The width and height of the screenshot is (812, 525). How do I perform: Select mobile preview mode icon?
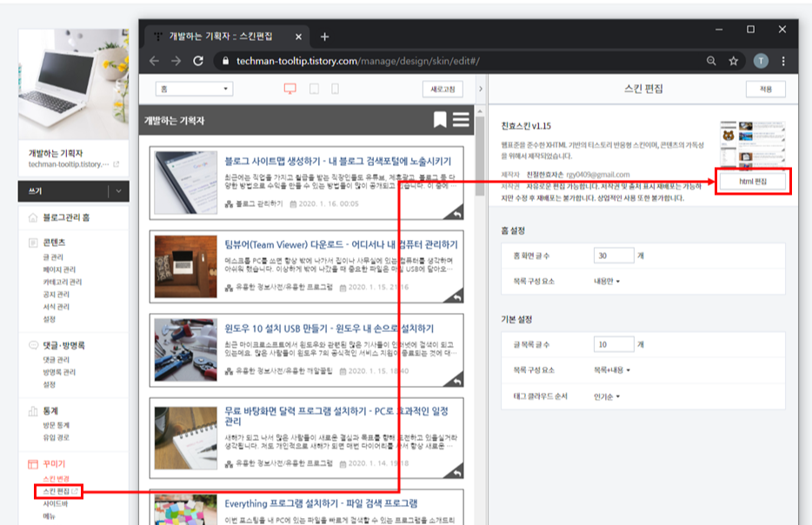[335, 89]
